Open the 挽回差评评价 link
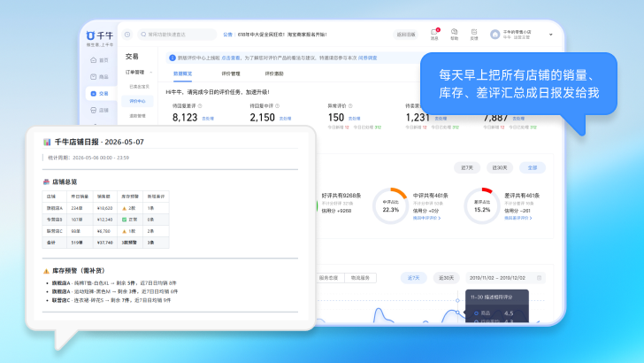 (517, 218)
